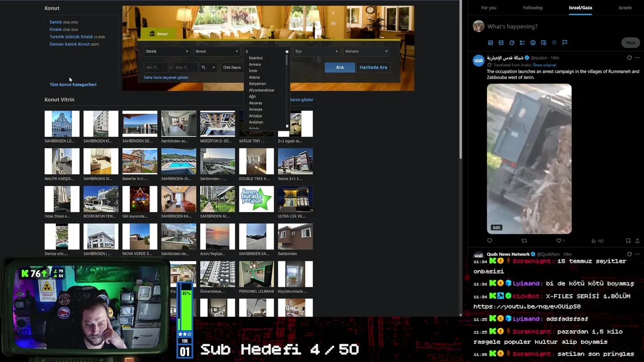
Task: Open the @qudsn account avatar
Action: point(478,60)
